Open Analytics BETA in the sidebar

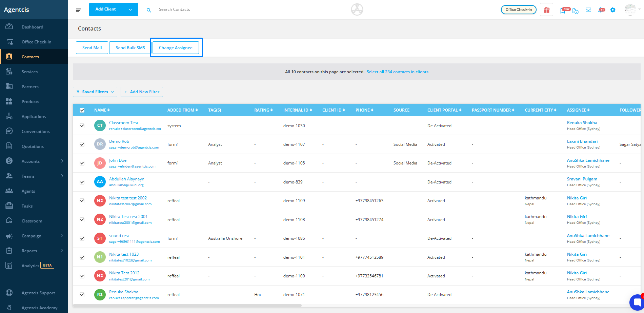(34, 266)
